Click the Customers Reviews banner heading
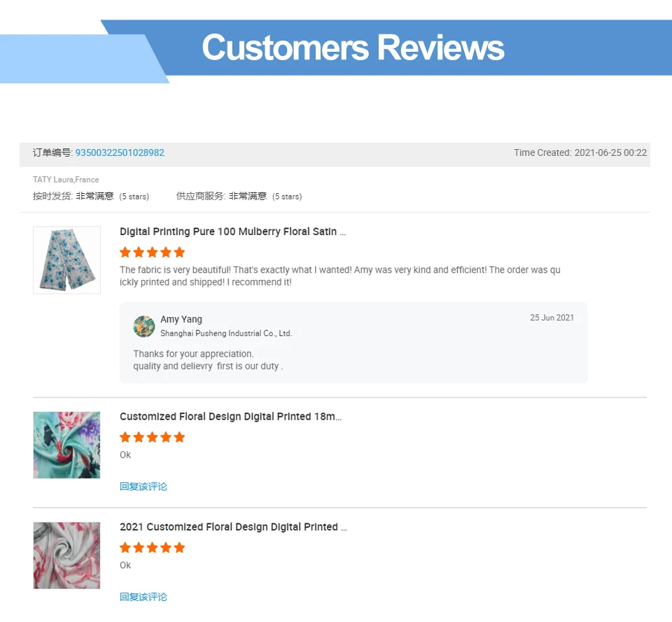672x622 pixels. pos(353,48)
